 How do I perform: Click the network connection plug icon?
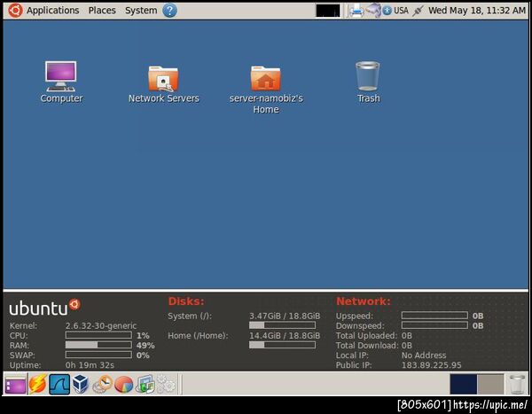418,11
